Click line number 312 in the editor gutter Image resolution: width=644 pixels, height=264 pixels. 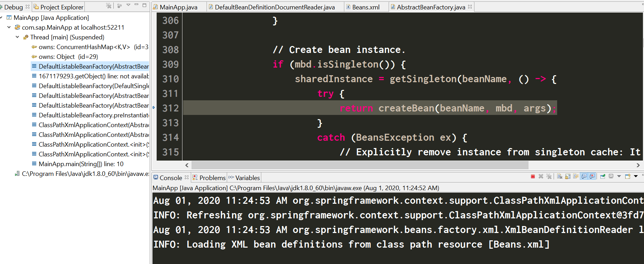(x=171, y=108)
